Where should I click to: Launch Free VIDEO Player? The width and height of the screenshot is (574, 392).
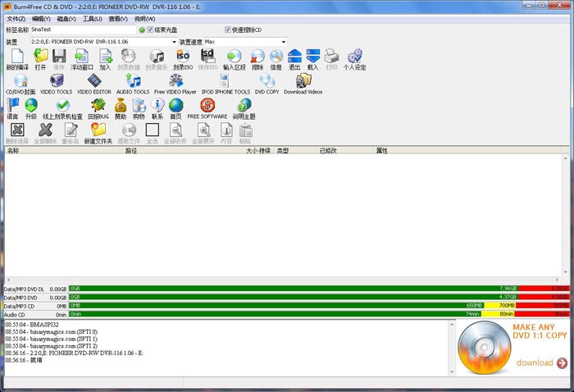(175, 84)
